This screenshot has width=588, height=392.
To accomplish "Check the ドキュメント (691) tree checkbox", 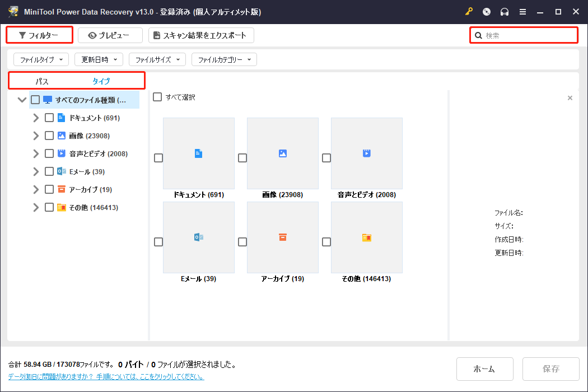I will click(49, 118).
